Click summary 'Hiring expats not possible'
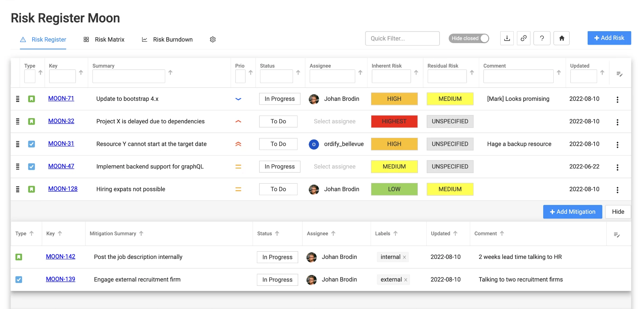 tap(131, 189)
